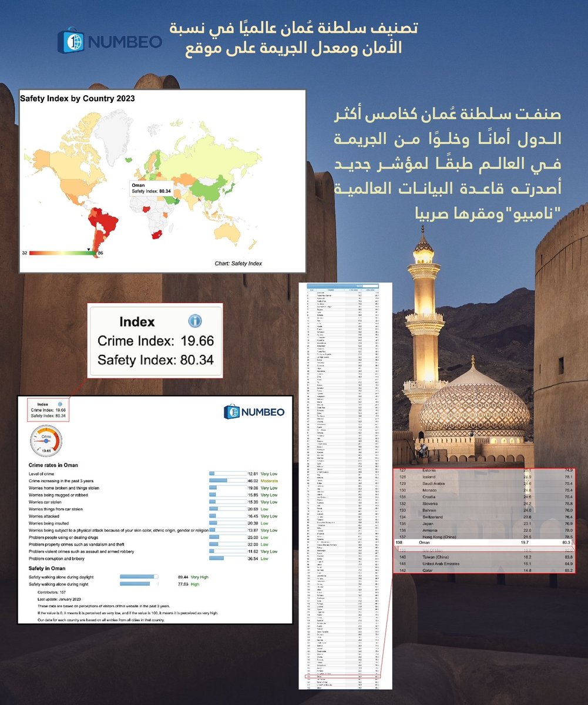Click 'Problem corruption and bribery' row label

pyautogui.click(x=58, y=559)
